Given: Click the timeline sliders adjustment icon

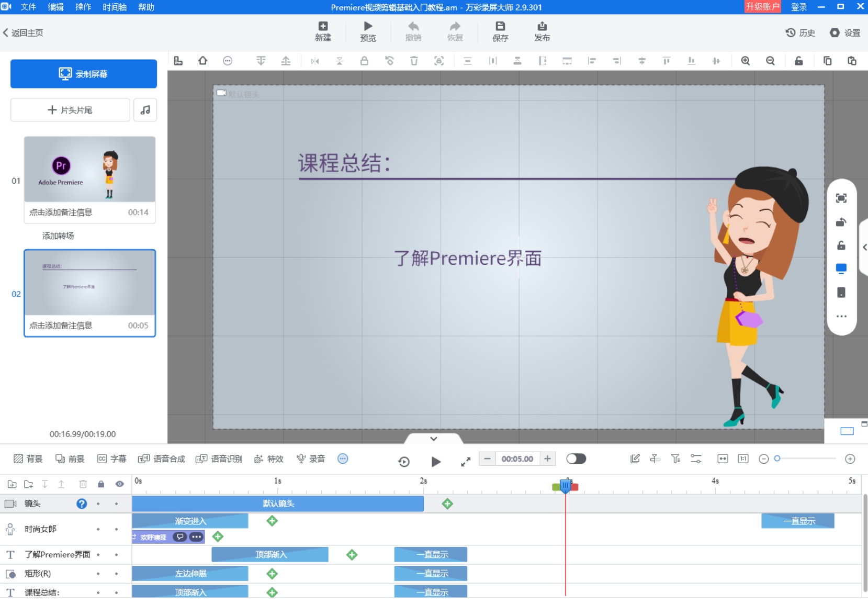Looking at the screenshot, I should click(x=696, y=459).
